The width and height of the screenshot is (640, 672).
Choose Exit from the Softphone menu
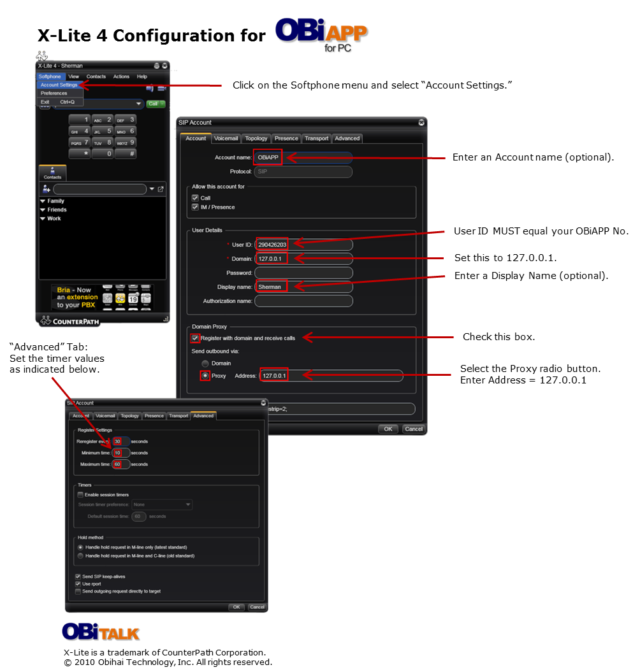click(60, 102)
